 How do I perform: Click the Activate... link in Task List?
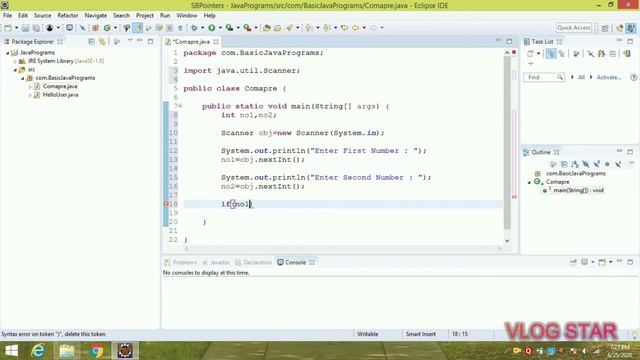tap(609, 77)
